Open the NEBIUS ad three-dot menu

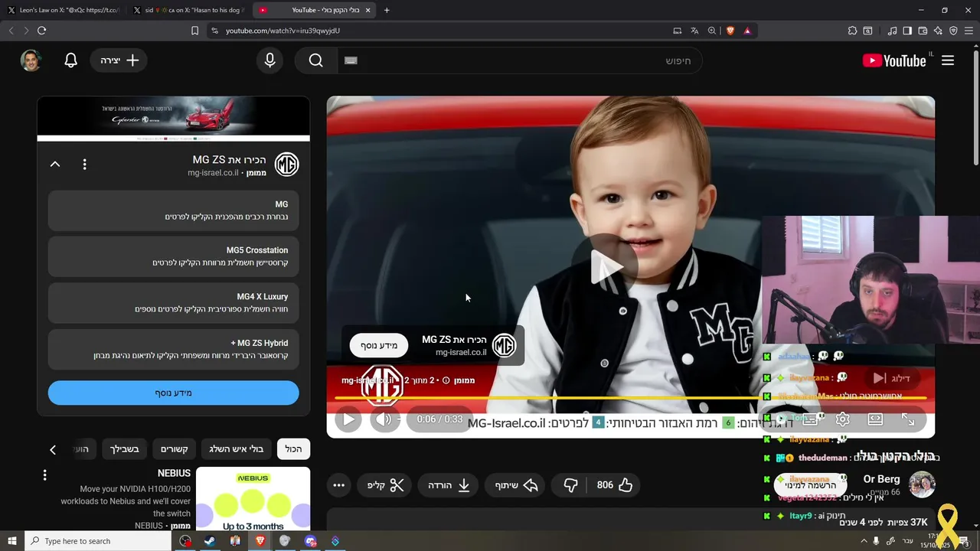point(44,475)
